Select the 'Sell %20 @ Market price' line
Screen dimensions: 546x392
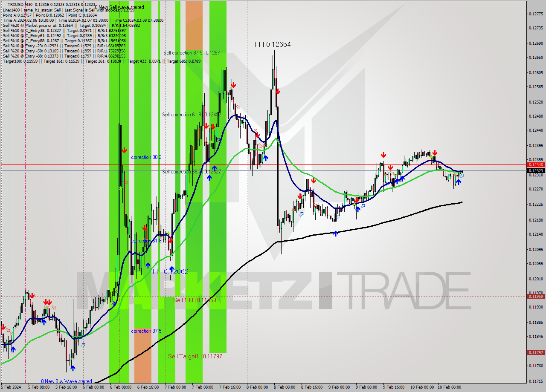(x=71, y=25)
